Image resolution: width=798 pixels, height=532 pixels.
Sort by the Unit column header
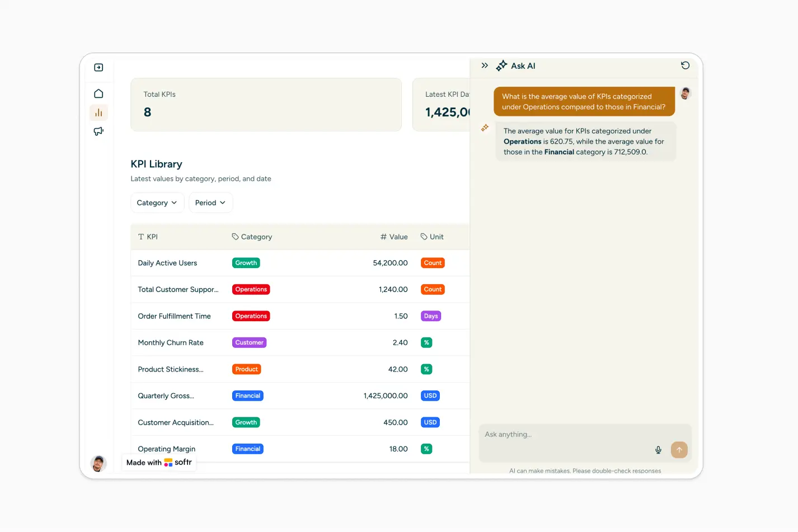coord(432,237)
